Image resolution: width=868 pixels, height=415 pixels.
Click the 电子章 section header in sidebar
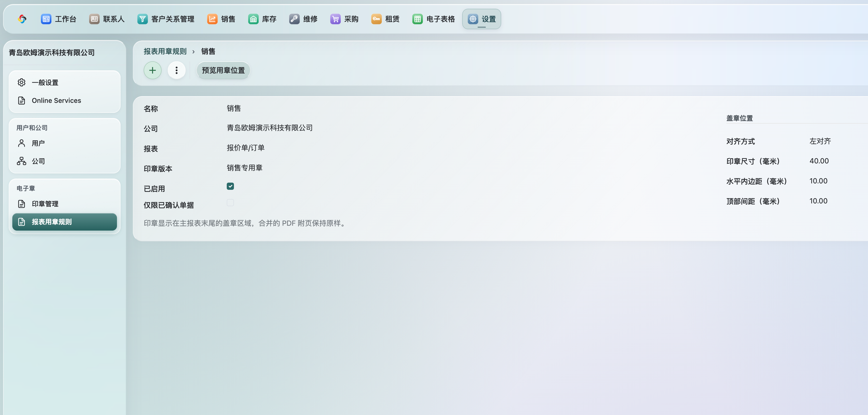point(26,188)
